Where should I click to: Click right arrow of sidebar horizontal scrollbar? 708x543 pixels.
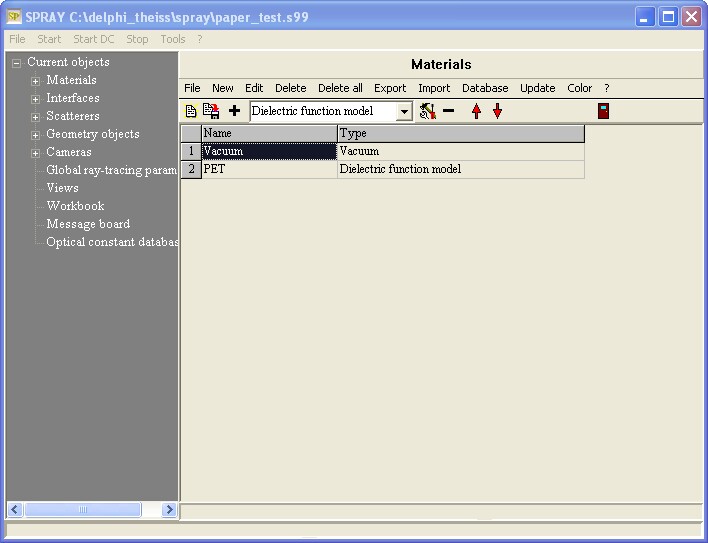tap(169, 510)
